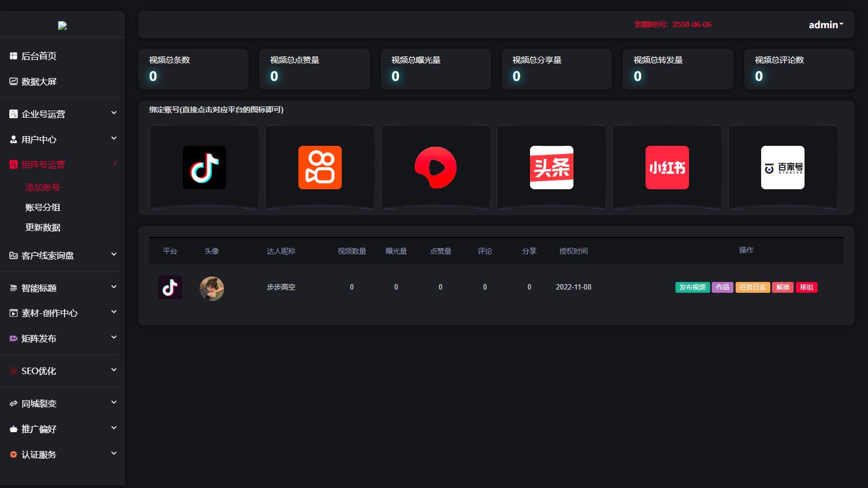Click the 视频总分享量 stat card
This screenshot has width=868, height=488.
point(557,69)
